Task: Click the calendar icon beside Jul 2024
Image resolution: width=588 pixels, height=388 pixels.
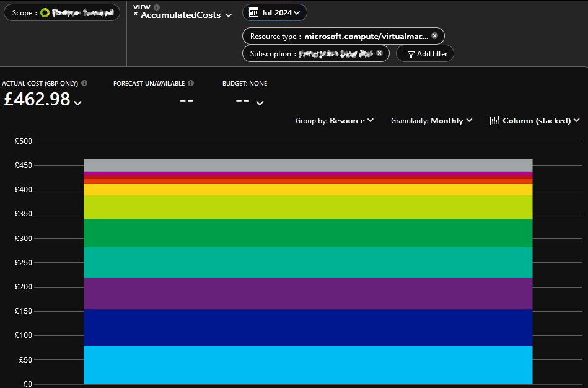Action: (254, 12)
